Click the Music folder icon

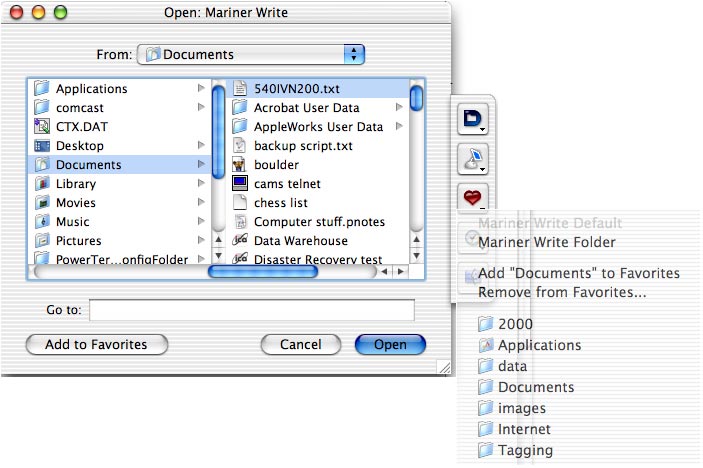42,221
